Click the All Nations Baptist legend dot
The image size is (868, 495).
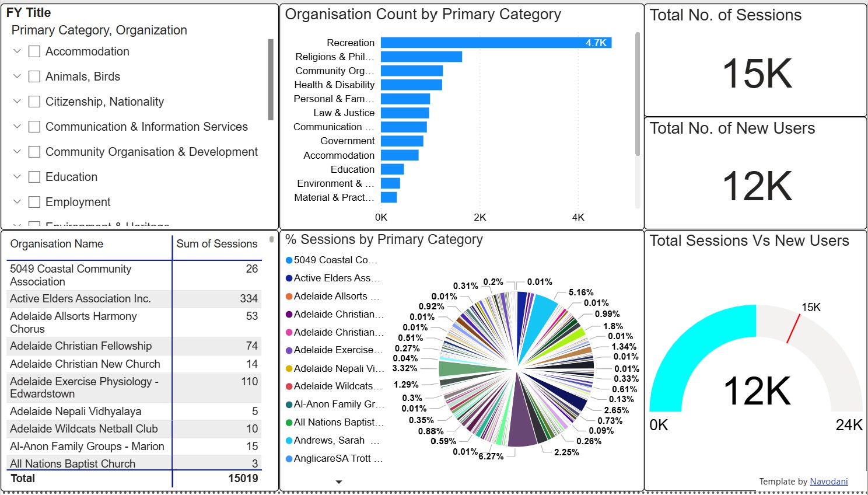pyautogui.click(x=289, y=423)
